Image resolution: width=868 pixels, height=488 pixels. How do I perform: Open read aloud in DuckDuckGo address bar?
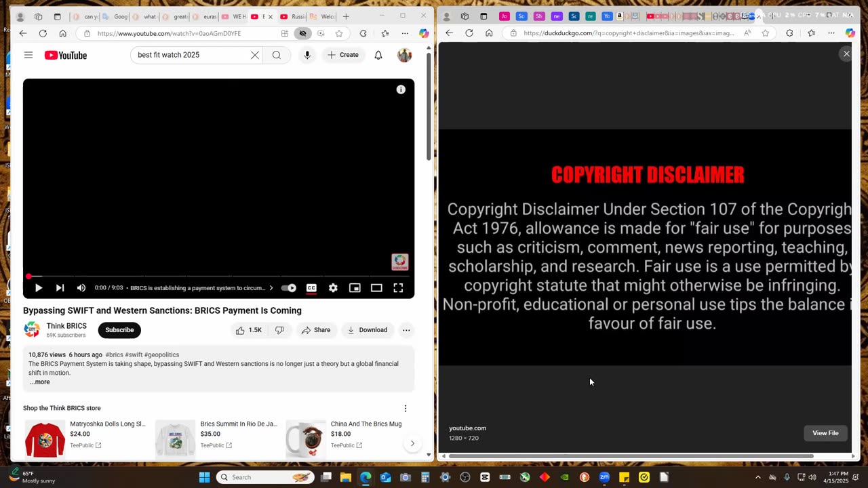pyautogui.click(x=747, y=33)
